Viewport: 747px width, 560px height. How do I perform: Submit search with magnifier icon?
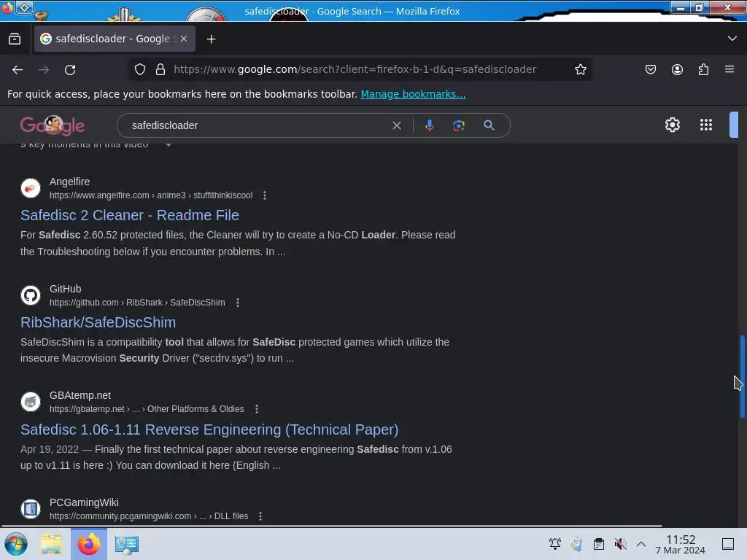tap(489, 125)
